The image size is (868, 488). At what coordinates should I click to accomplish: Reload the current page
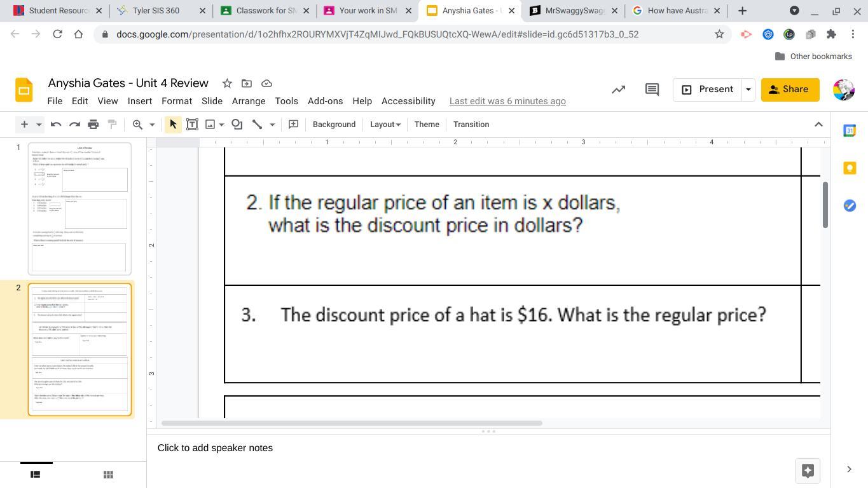(57, 34)
